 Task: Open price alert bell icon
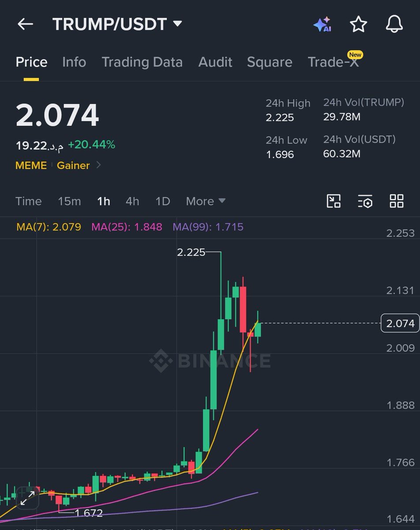[x=394, y=24]
